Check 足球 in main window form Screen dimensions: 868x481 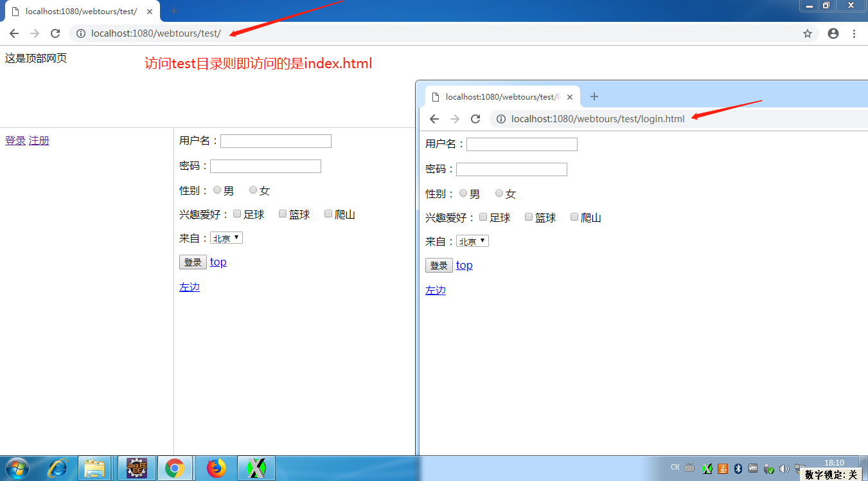click(x=237, y=213)
